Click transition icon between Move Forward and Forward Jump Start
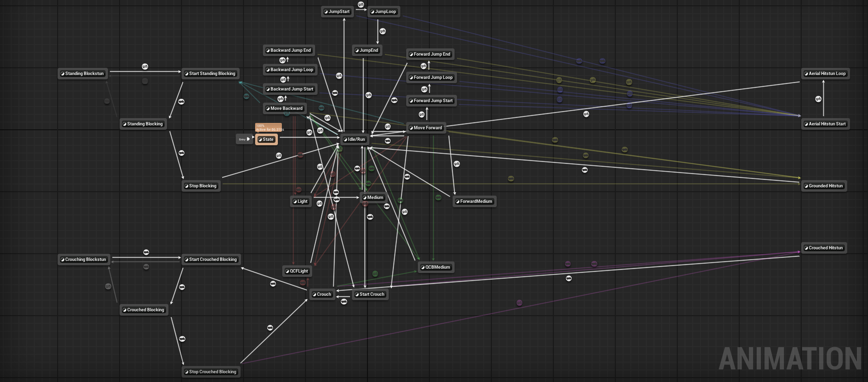 421,115
